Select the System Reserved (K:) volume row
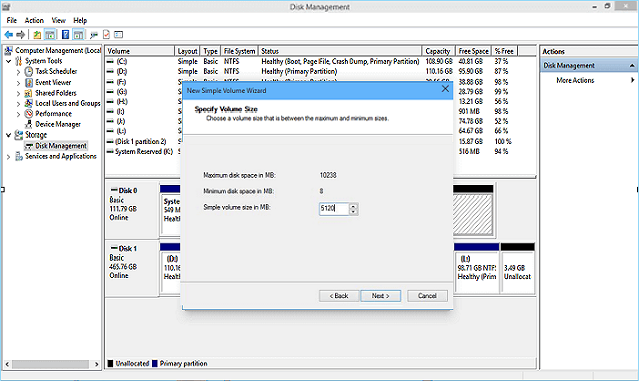The image size is (639, 381). pos(143,152)
